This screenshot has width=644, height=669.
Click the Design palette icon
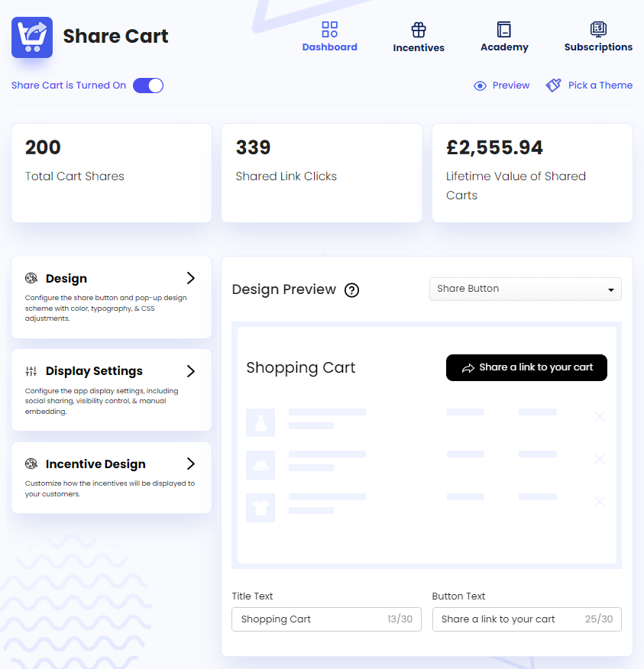tap(31, 278)
